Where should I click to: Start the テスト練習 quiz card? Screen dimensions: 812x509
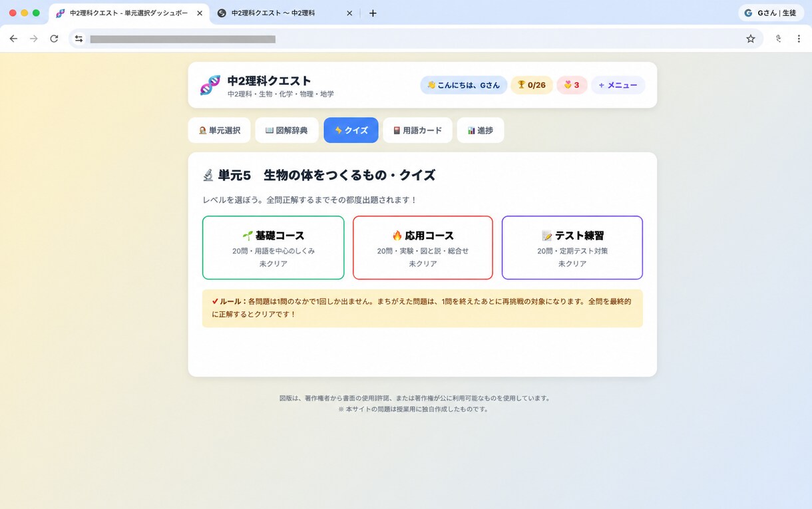pyautogui.click(x=572, y=248)
